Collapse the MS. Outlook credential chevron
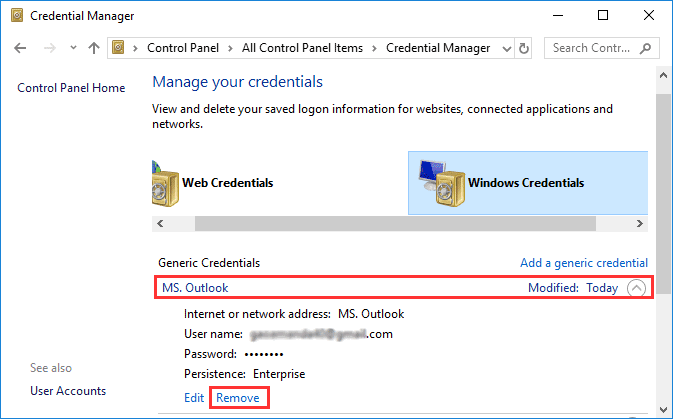Screen dimensions: 673x419 (x=636, y=288)
